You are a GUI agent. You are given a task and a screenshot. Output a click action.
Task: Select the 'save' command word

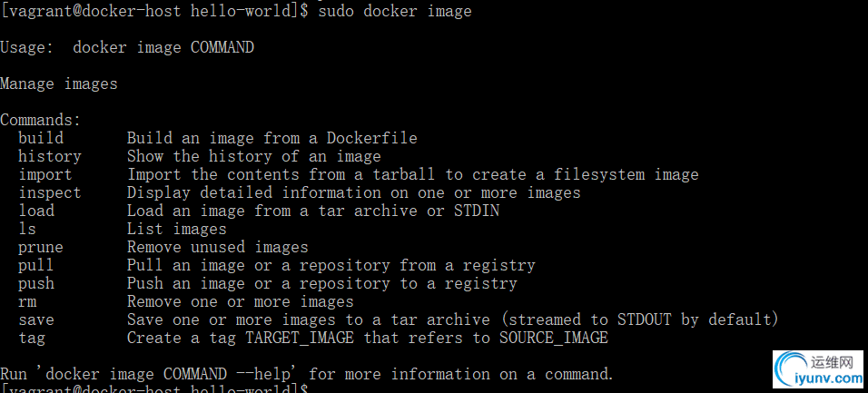click(36, 319)
